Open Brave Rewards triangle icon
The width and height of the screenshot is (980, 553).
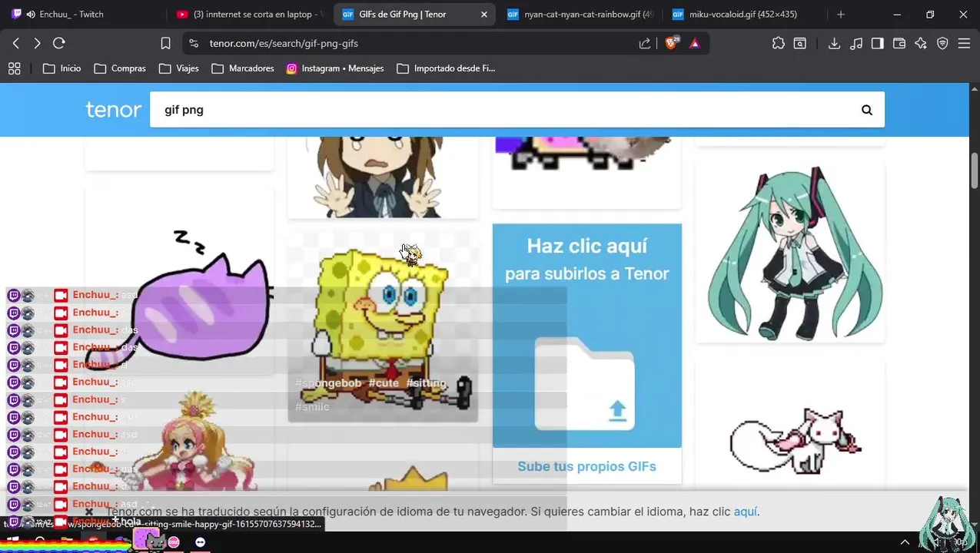tap(695, 44)
